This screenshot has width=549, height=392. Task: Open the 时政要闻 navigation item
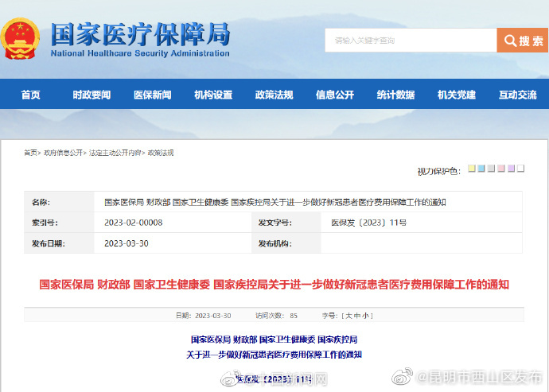pos(91,95)
